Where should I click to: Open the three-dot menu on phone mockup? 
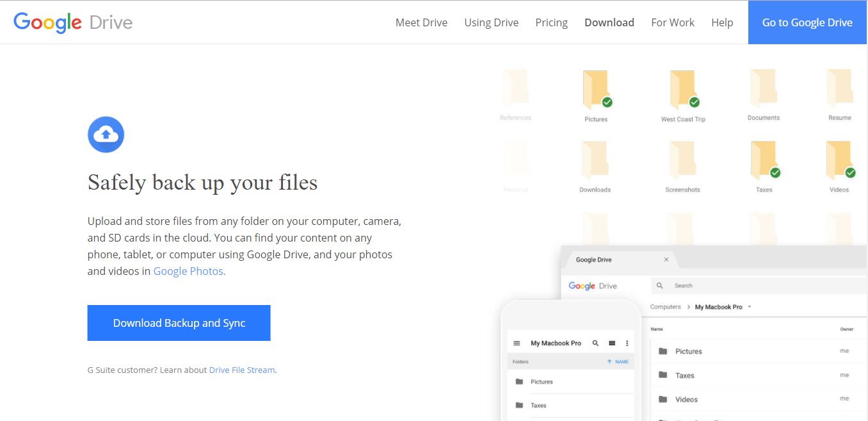tap(627, 343)
